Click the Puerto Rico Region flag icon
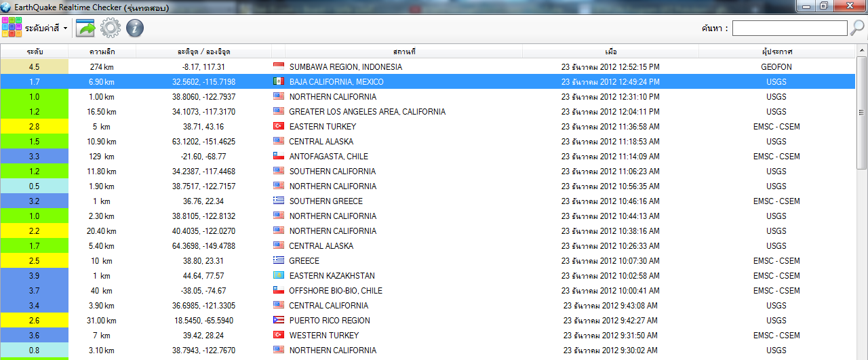Screen dimensions: 868x360 click(278, 320)
